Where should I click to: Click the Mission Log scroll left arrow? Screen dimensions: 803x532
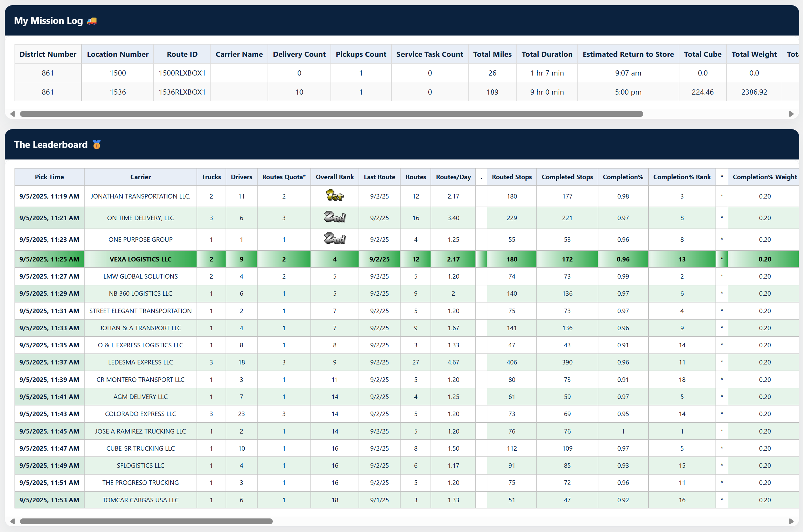pyautogui.click(x=13, y=114)
